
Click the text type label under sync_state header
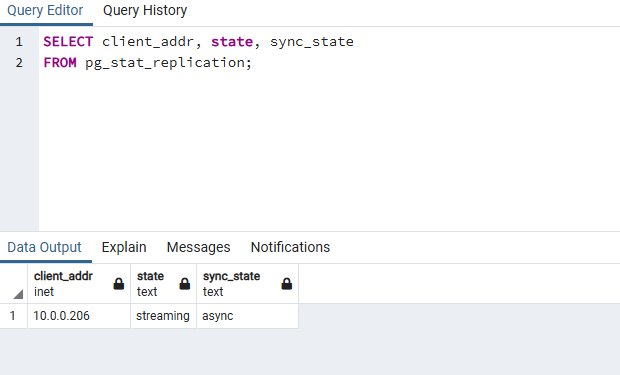click(x=213, y=292)
